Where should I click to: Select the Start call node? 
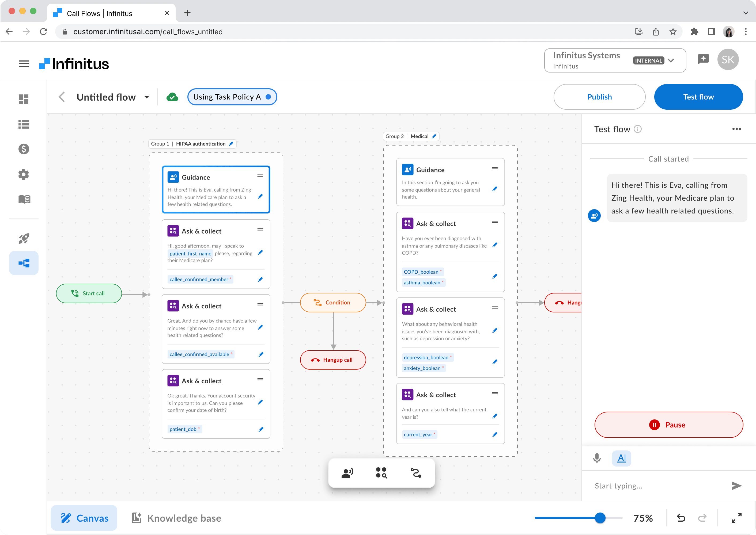pyautogui.click(x=89, y=293)
